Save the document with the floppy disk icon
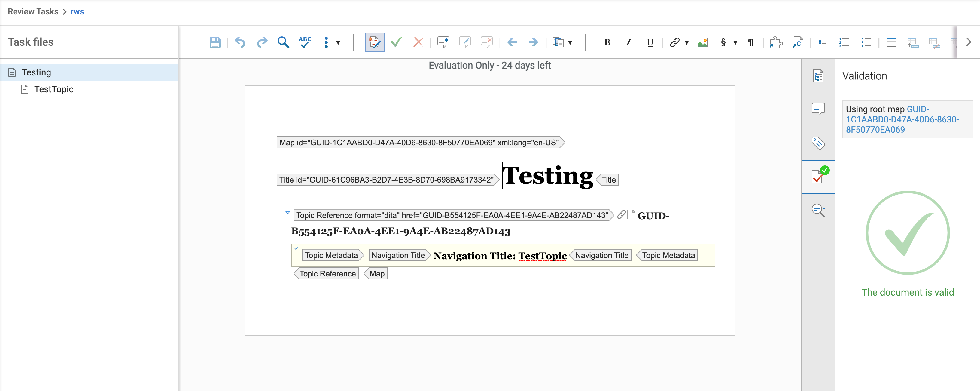The width and height of the screenshot is (980, 391). [215, 42]
